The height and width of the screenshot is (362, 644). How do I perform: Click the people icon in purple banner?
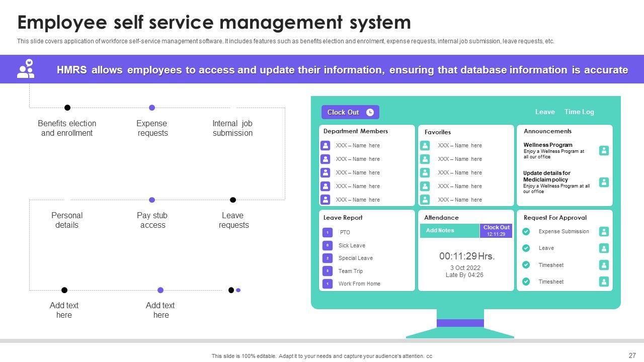pyautogui.click(x=26, y=69)
